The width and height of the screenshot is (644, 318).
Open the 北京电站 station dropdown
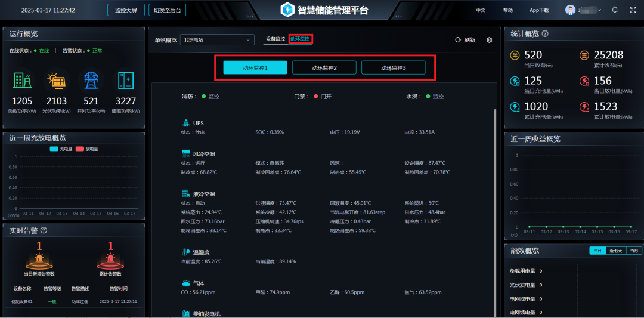click(x=218, y=40)
